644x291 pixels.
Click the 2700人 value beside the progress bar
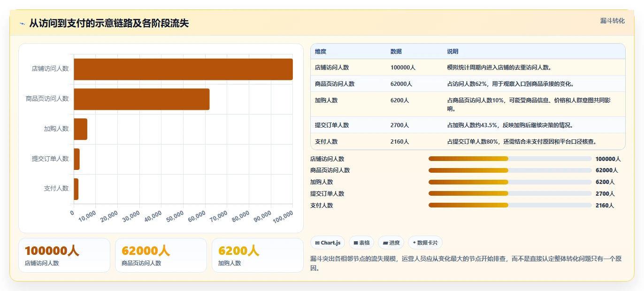(605, 194)
